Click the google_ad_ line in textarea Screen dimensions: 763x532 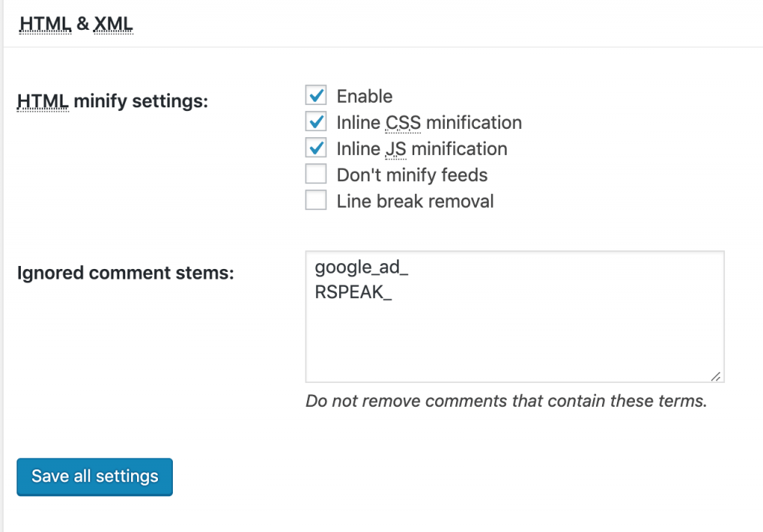tap(361, 267)
